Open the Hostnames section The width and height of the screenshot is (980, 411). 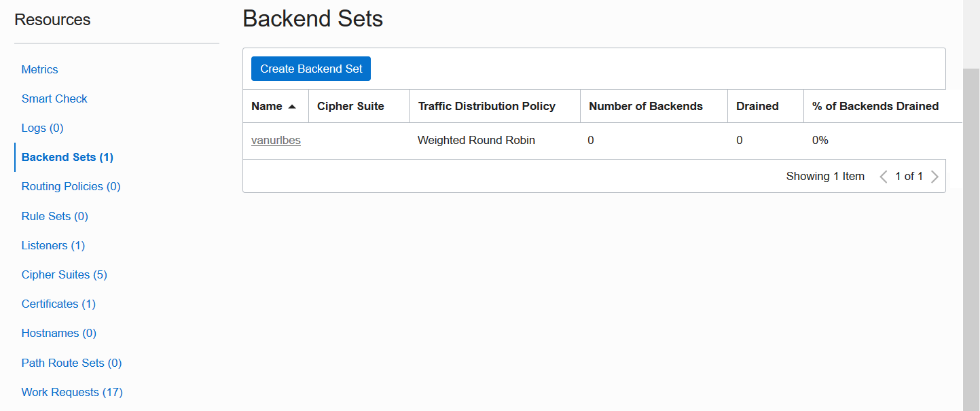tap(58, 333)
